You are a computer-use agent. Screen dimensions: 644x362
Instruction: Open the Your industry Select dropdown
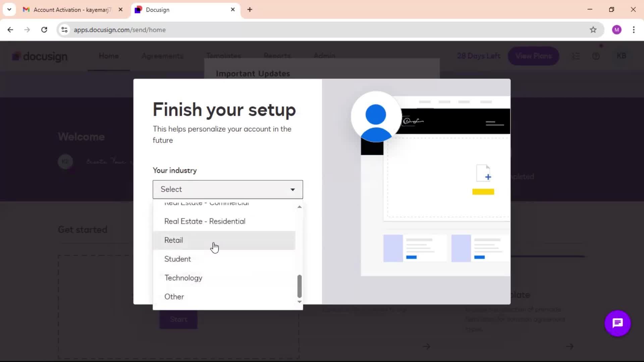point(228,189)
